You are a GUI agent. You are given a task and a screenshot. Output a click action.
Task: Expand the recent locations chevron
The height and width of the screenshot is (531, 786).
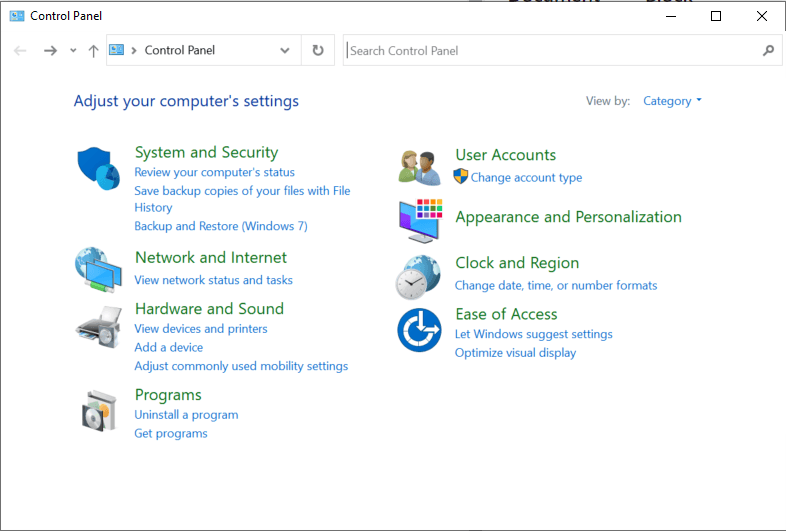(73, 50)
